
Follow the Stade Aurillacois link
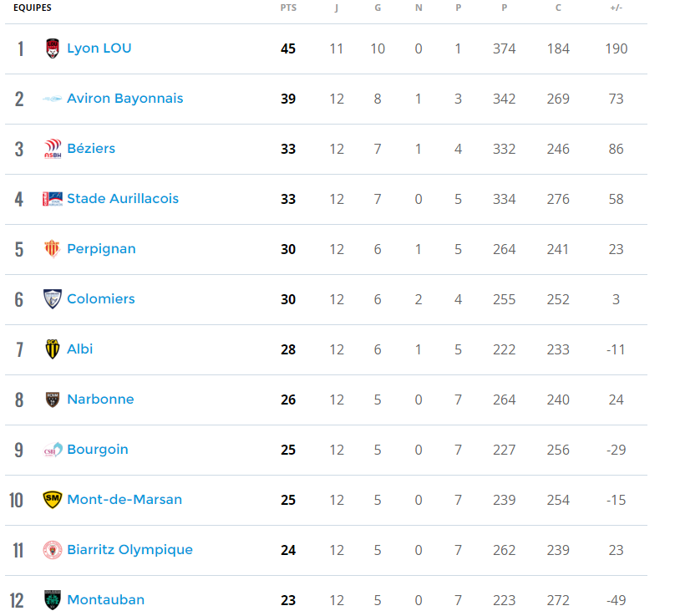[x=123, y=199]
